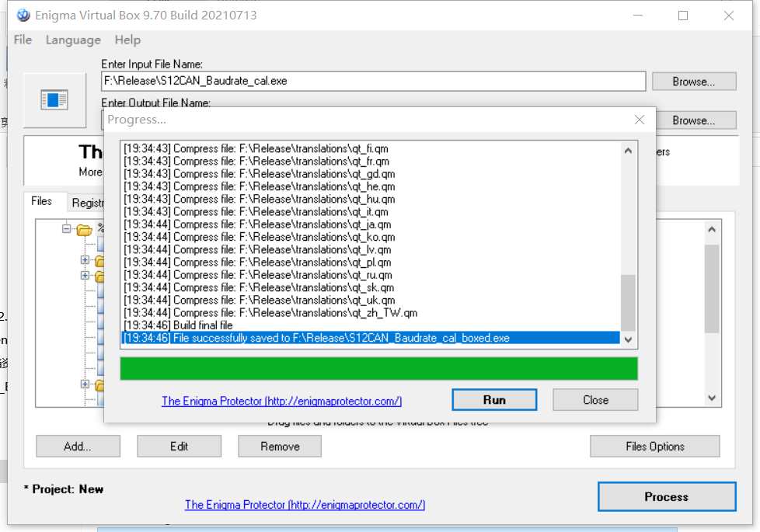This screenshot has width=760, height=532.
Task: Browse for the input file
Action: pyautogui.click(x=694, y=82)
